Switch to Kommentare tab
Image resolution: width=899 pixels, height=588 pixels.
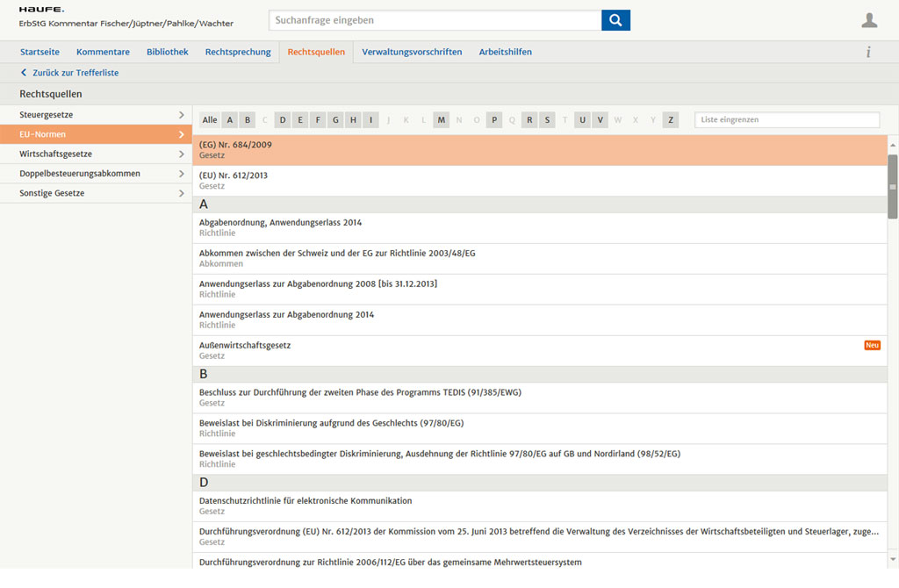point(103,52)
